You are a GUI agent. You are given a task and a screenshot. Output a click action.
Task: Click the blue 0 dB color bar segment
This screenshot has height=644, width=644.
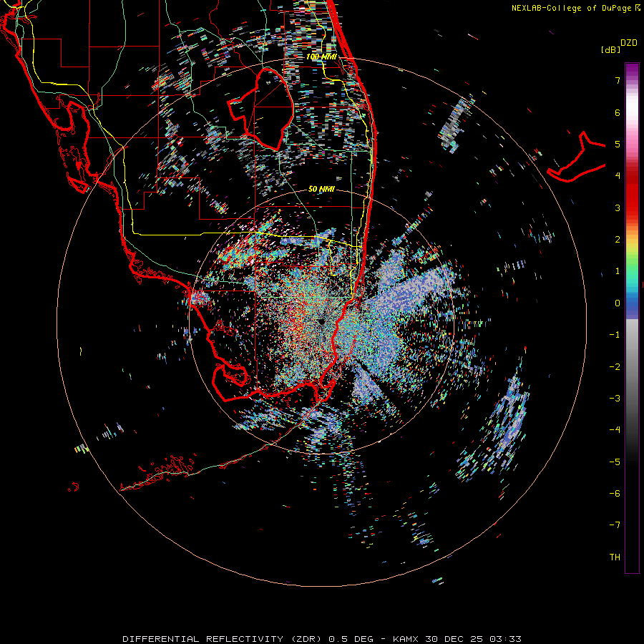click(x=632, y=305)
